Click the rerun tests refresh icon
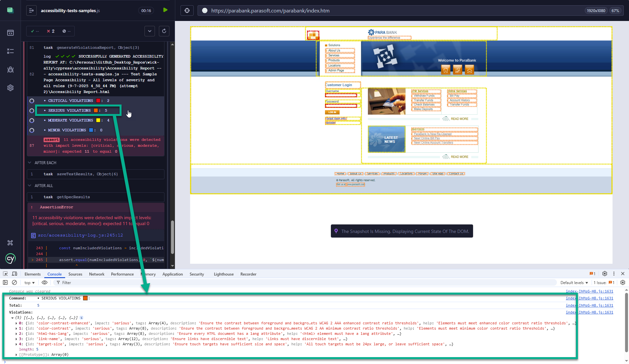This screenshot has height=364, width=629. (164, 31)
